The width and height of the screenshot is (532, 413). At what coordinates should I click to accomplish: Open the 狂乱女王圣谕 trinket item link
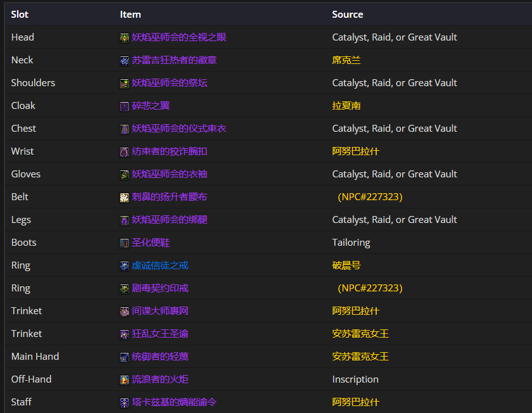[x=160, y=334]
